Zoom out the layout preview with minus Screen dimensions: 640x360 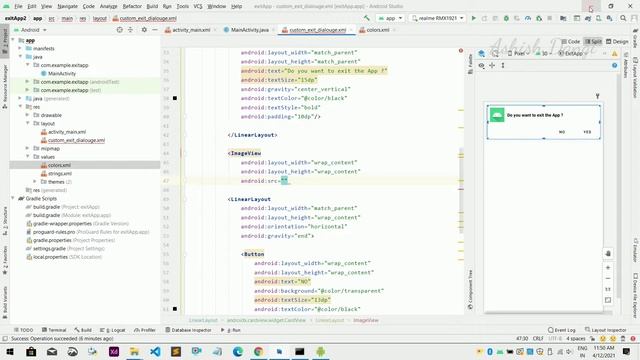click(608, 278)
